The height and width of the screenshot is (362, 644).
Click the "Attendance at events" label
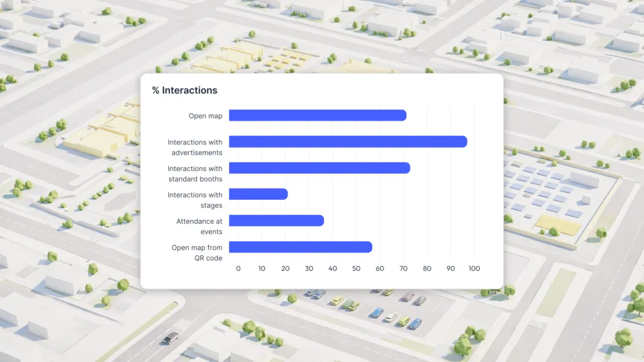(x=199, y=226)
